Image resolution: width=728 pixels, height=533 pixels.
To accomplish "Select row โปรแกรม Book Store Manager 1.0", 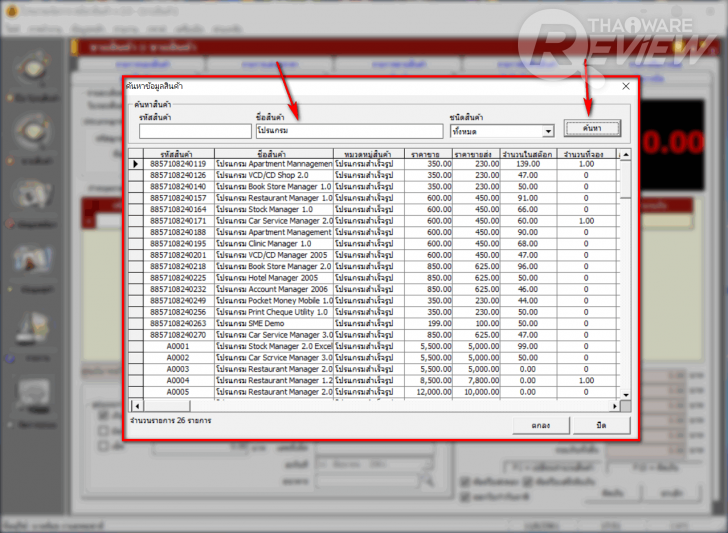I will (374, 187).
